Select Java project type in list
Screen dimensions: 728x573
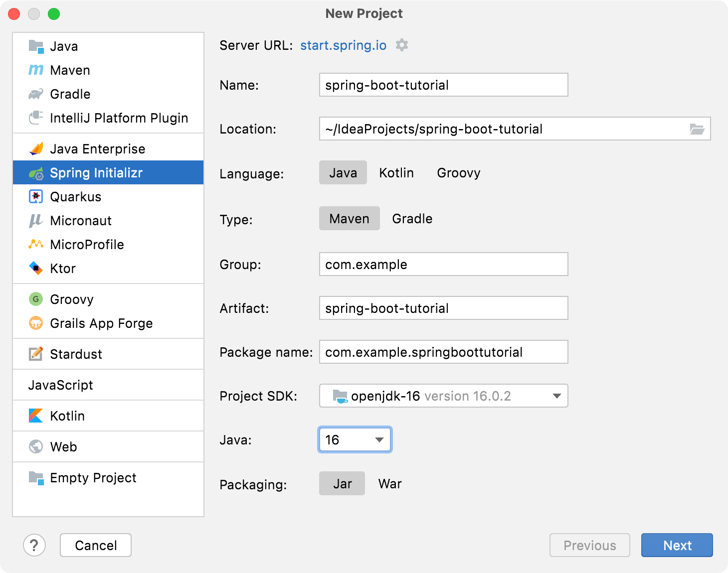click(x=108, y=46)
